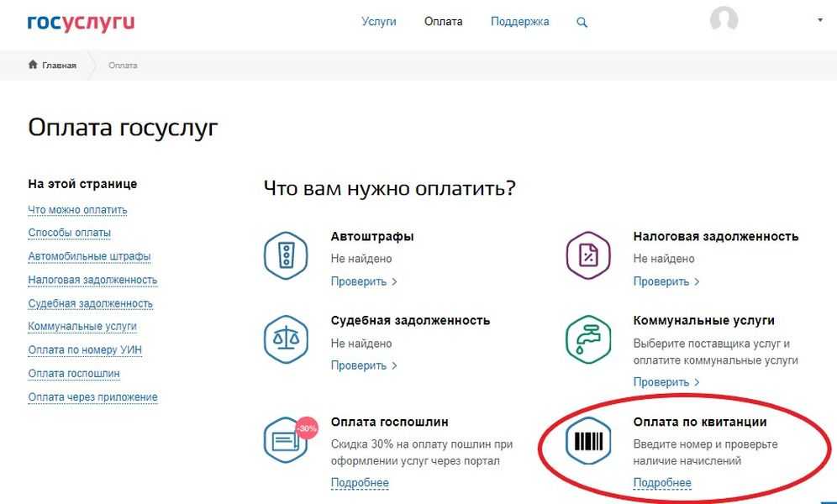Click the Налоговая задолженность document icon
Image resolution: width=837 pixels, height=504 pixels.
pyautogui.click(x=587, y=255)
